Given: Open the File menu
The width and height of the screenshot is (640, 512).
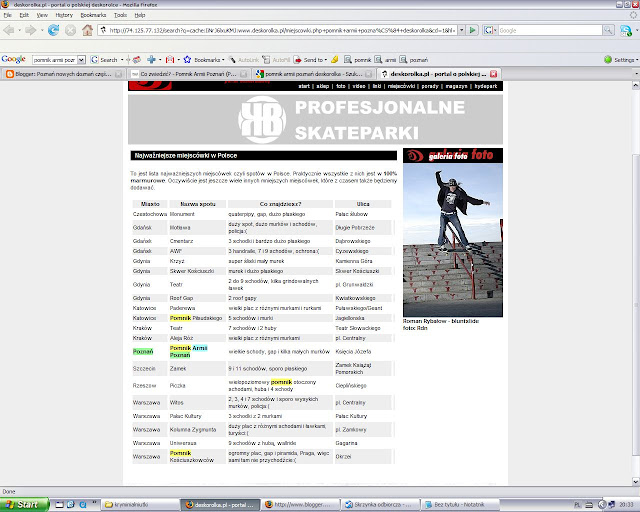Looking at the screenshot, I should point(7,15).
